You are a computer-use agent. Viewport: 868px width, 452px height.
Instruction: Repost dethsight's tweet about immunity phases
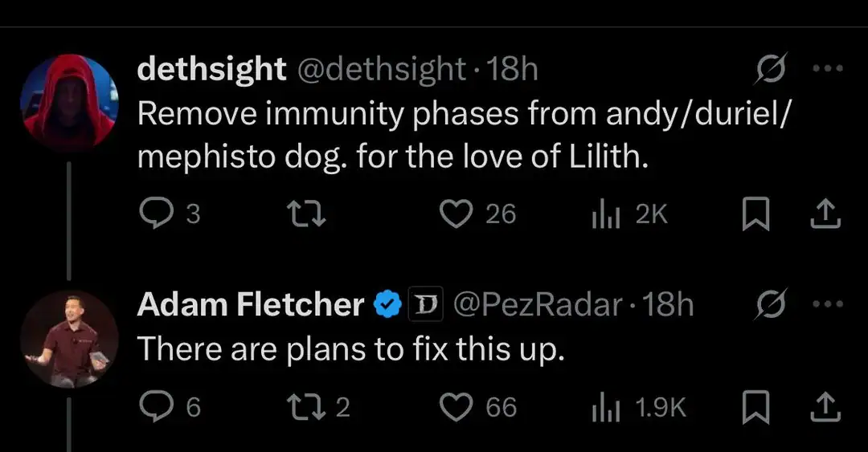pyautogui.click(x=306, y=214)
